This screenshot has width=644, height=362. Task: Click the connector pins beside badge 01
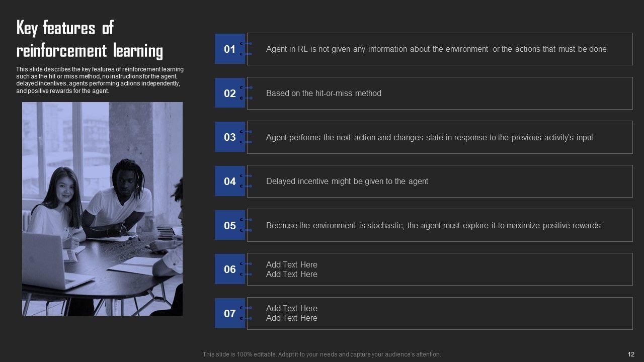click(247, 49)
